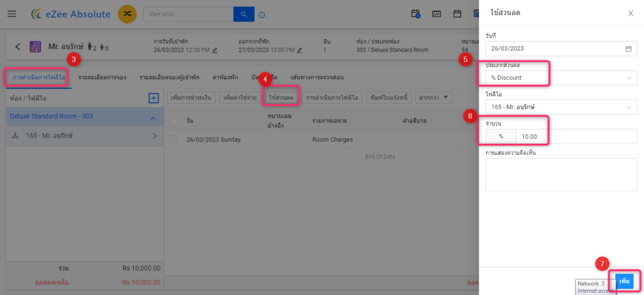Click the red balance Rs 10,000.00 value
The image size is (644, 295).
pos(142,282)
